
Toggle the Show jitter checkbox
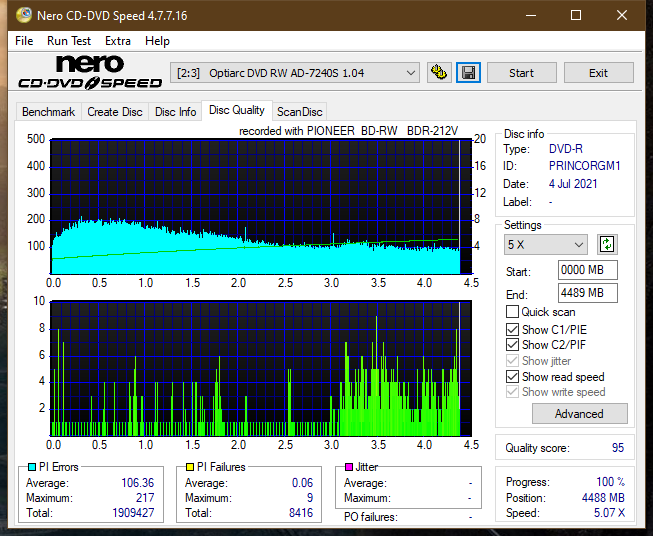tap(512, 361)
